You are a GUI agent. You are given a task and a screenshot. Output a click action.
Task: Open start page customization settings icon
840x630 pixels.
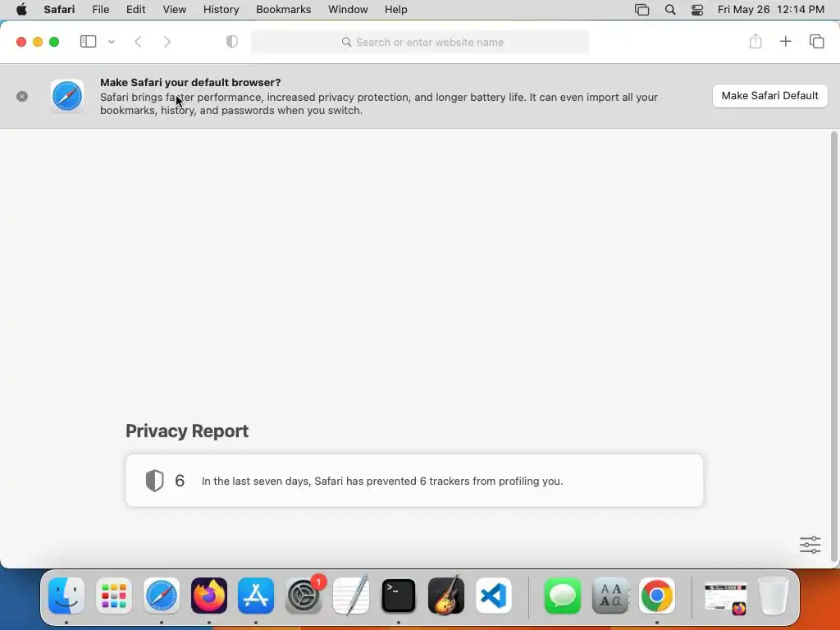[x=810, y=545]
